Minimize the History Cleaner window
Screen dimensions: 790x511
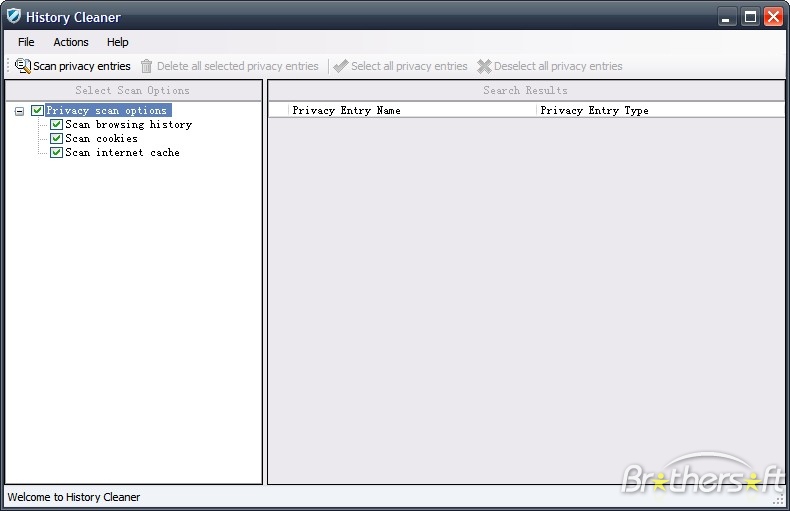pyautogui.click(x=726, y=17)
